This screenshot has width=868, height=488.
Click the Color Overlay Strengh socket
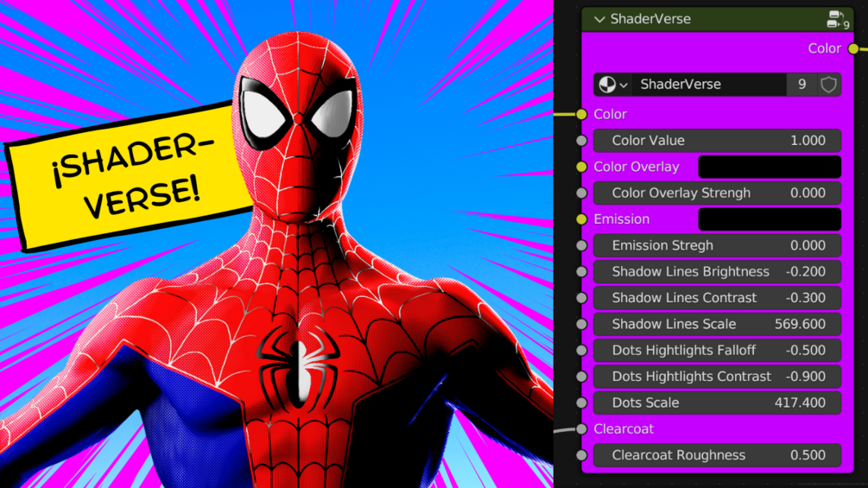tap(581, 193)
